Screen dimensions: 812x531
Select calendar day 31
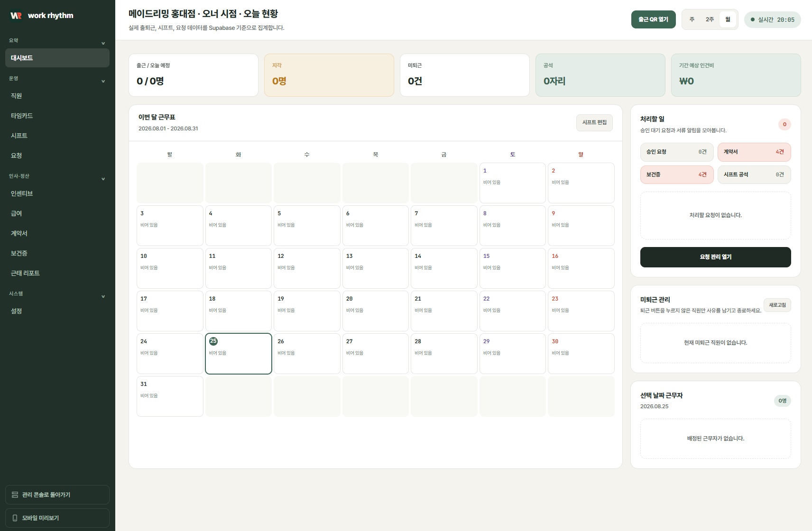pos(170,396)
